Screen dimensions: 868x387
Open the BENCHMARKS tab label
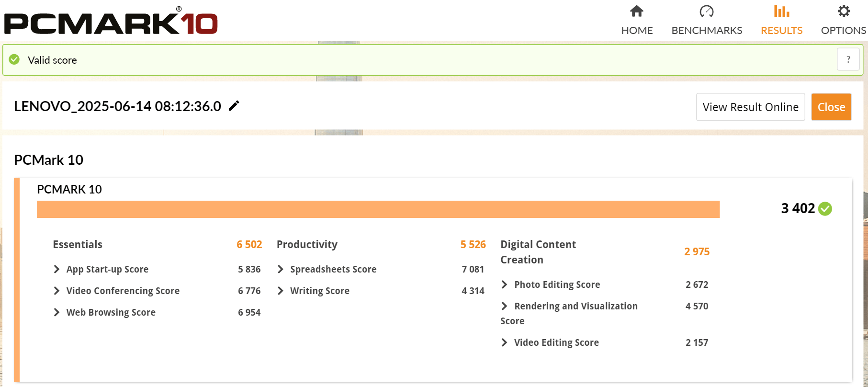(707, 30)
